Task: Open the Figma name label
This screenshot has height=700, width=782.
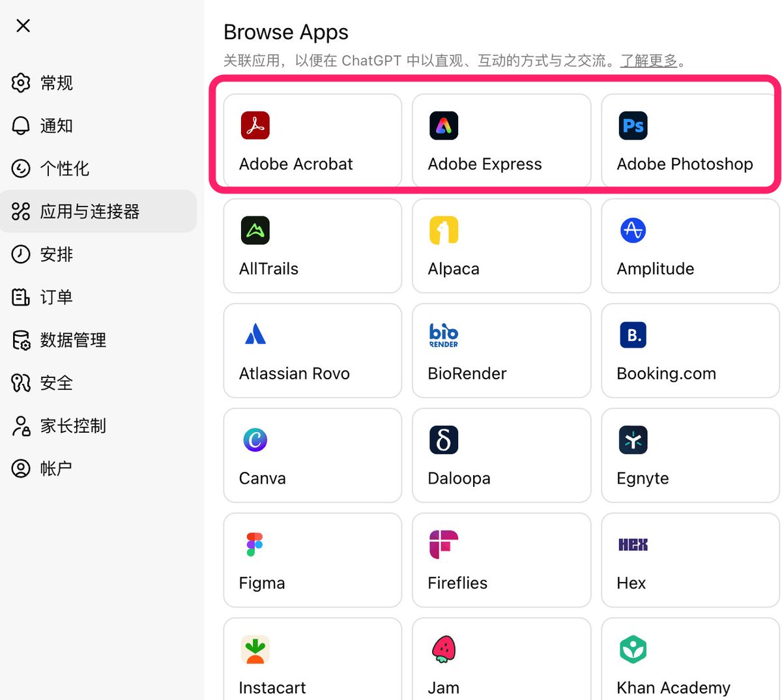Action: tap(262, 583)
